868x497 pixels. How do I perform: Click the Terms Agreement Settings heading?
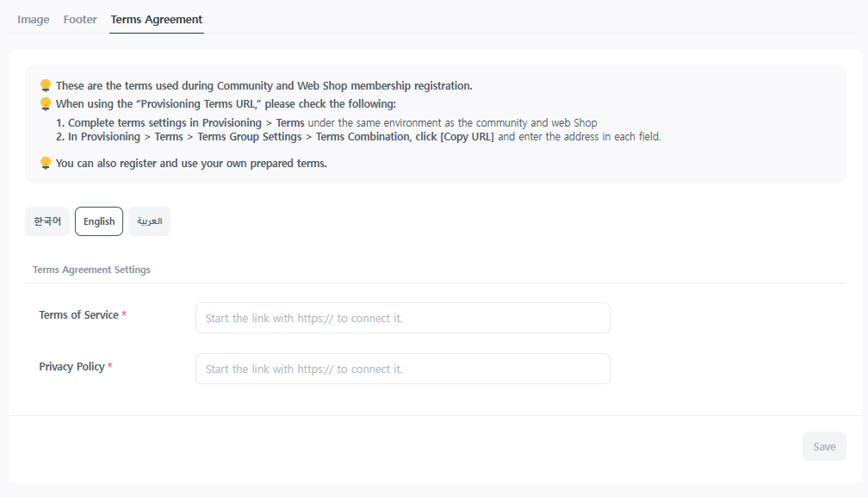pos(91,270)
